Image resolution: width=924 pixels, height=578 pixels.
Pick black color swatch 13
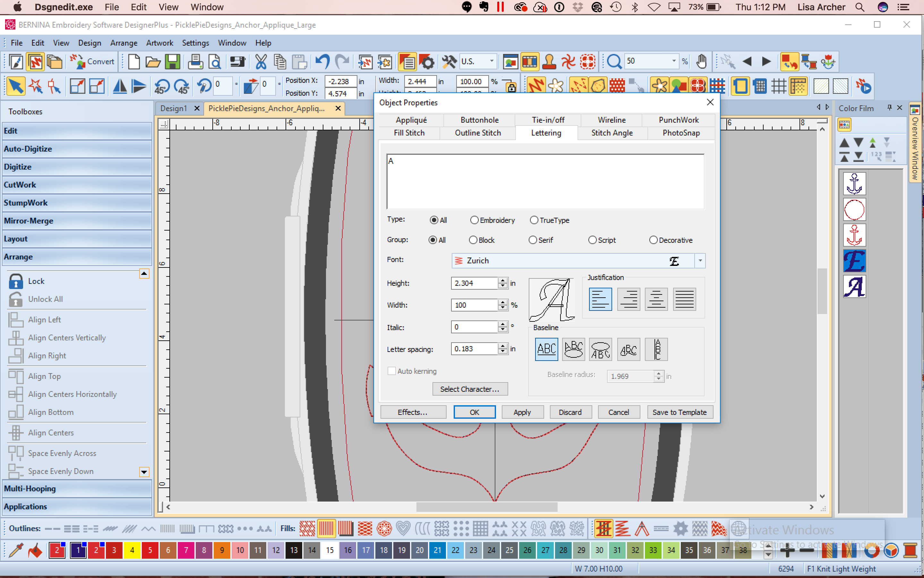pyautogui.click(x=294, y=550)
